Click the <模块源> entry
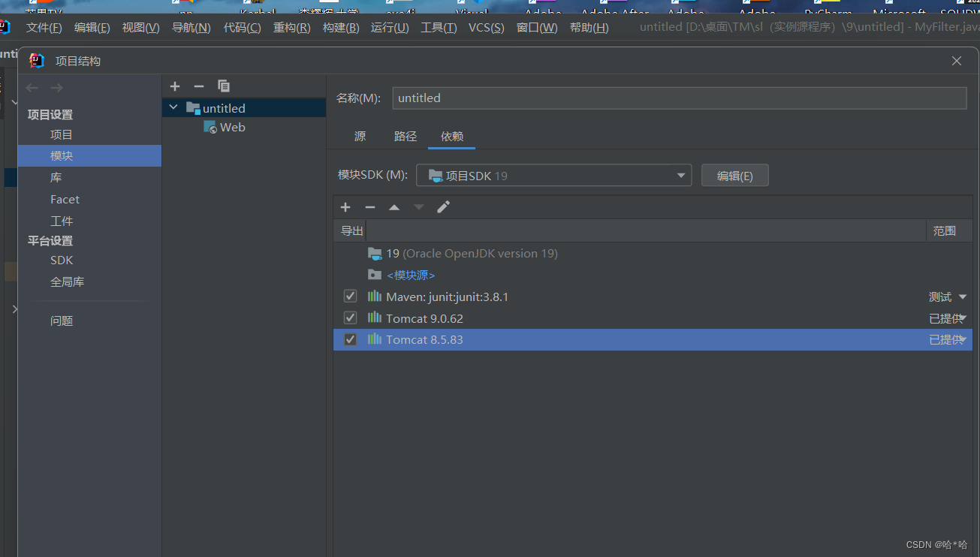The height and width of the screenshot is (557, 980). point(411,275)
